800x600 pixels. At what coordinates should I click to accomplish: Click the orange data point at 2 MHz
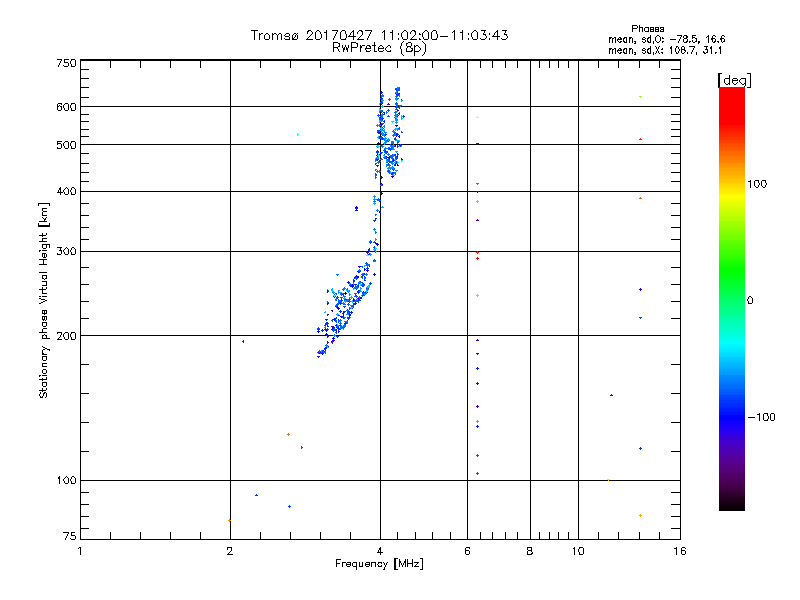coord(230,520)
